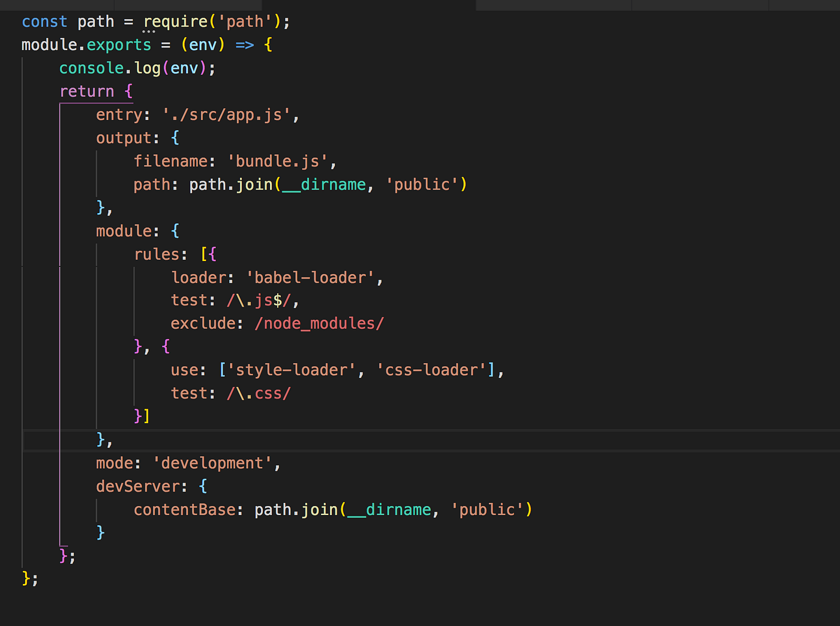Select the 'development' string value
The image size is (840, 626).
coord(212,463)
